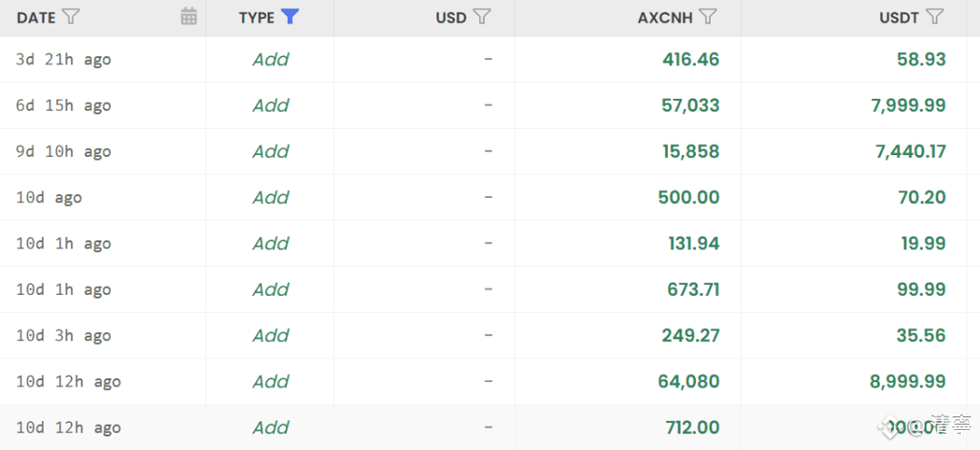Open the AXCNH column filter funnel
Viewport: 980px width, 450px height.
(x=709, y=17)
